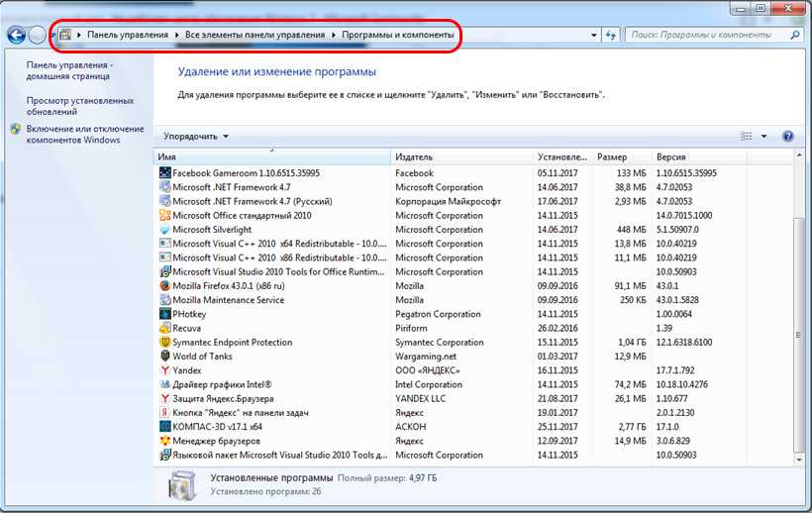Click the publisher cell YANDEX LLC

pos(420,398)
